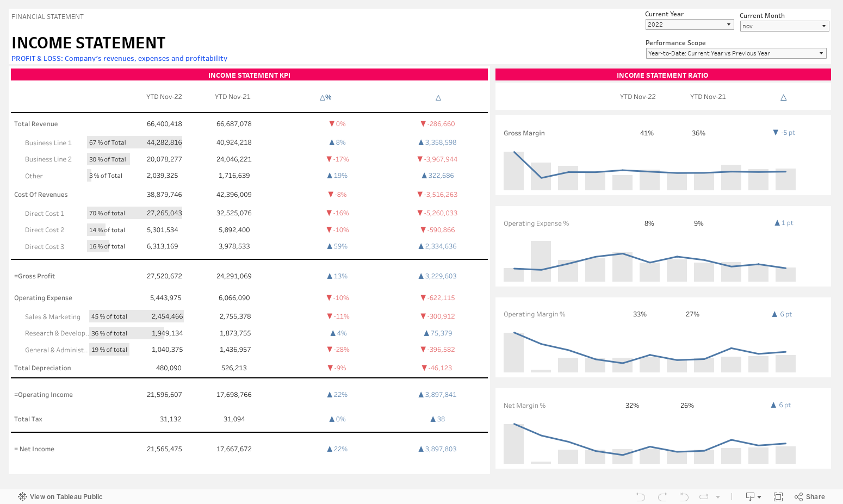
Task: Click the INCOME STATEMENT RATIO header banner
Action: 663,75
